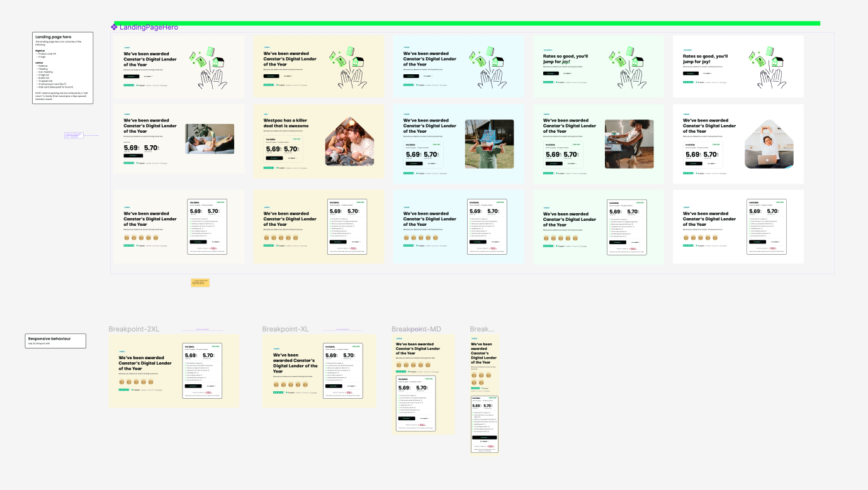The height and width of the screenshot is (490, 868).
Task: Select photo of child wearing dinosaur box costume
Action: coord(489,144)
